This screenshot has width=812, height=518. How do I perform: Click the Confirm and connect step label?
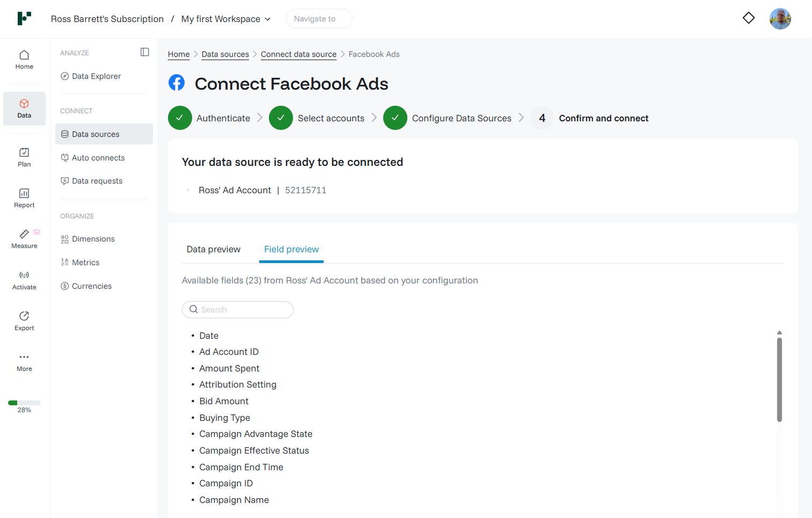(x=604, y=118)
